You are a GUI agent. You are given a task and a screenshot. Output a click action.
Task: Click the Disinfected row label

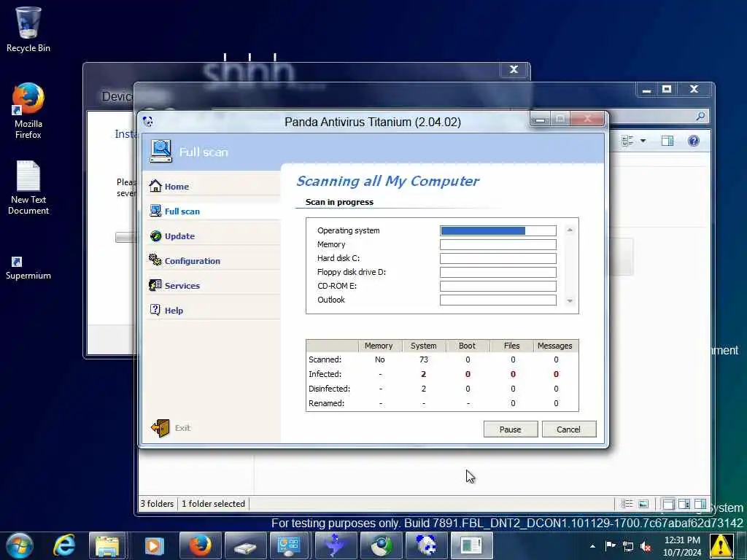pyautogui.click(x=329, y=389)
